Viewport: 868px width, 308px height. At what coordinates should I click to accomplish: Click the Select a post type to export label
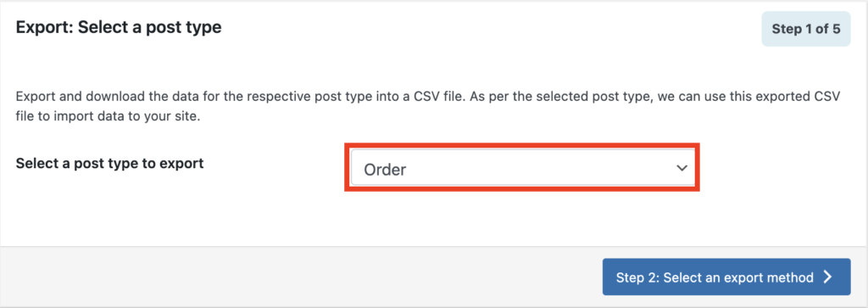(x=109, y=164)
